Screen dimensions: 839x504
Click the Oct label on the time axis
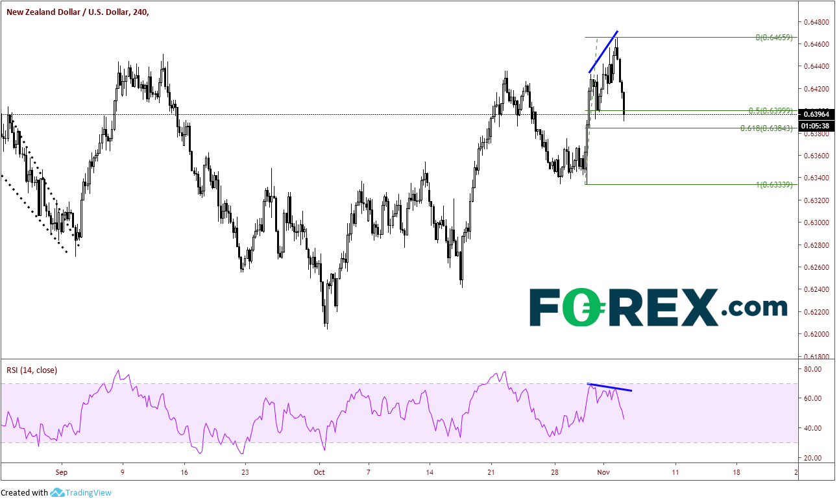319,472
